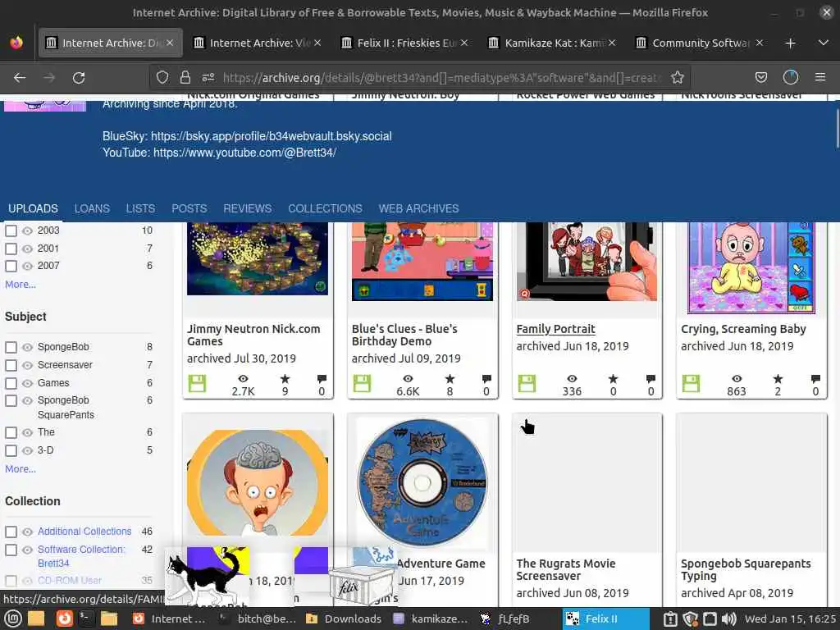This screenshot has height=630, width=840.
Task: Click the software floppy icon on Blue's Clues card
Action: point(362,384)
